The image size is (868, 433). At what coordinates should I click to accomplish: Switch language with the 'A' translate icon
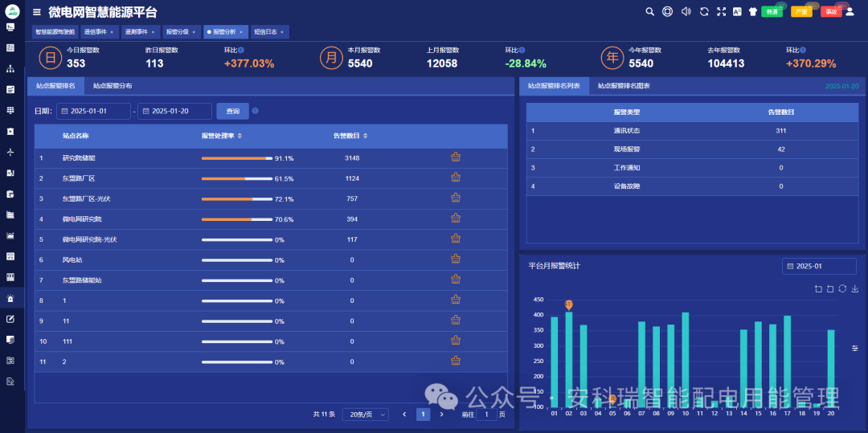737,11
